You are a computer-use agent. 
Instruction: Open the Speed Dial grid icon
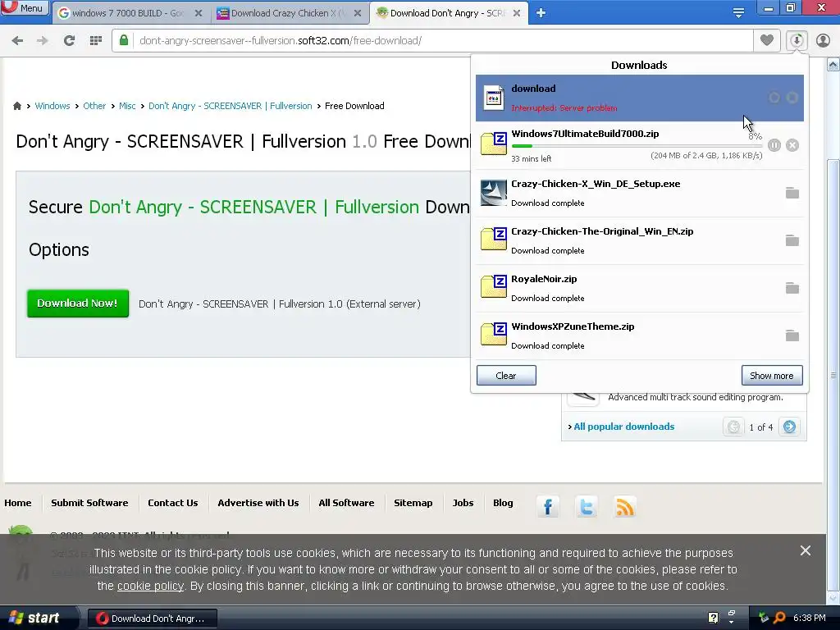(96, 40)
